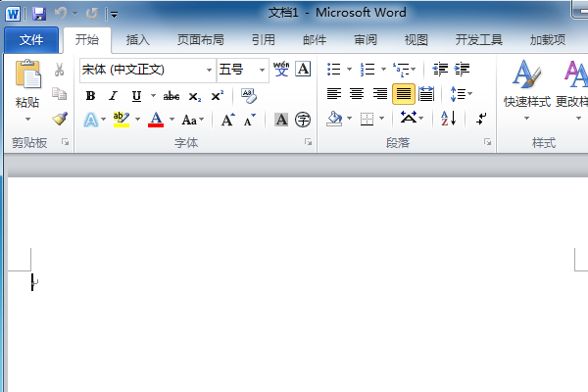
Task: Click the highlighted Justify alignment button
Action: pyautogui.click(x=404, y=94)
